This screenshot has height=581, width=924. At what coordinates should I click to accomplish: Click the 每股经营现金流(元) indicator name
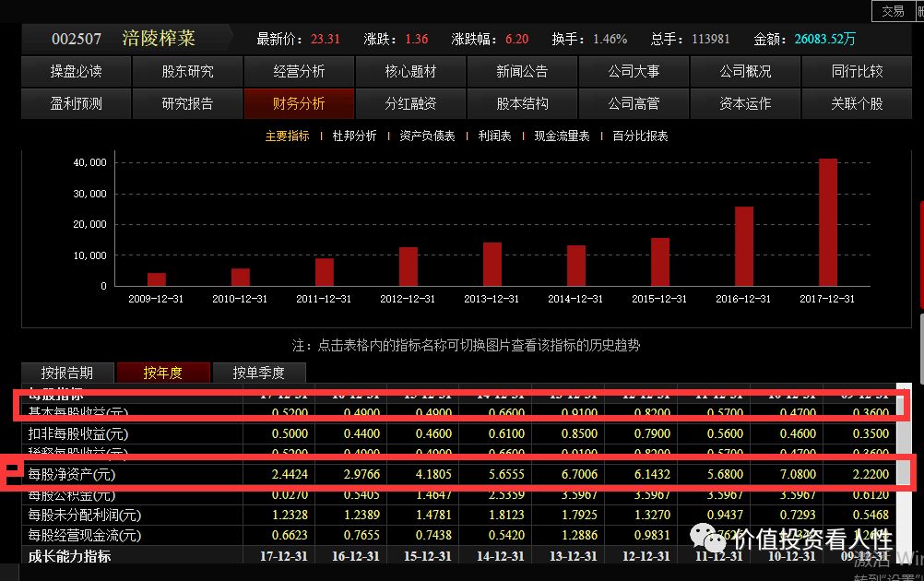(84, 535)
